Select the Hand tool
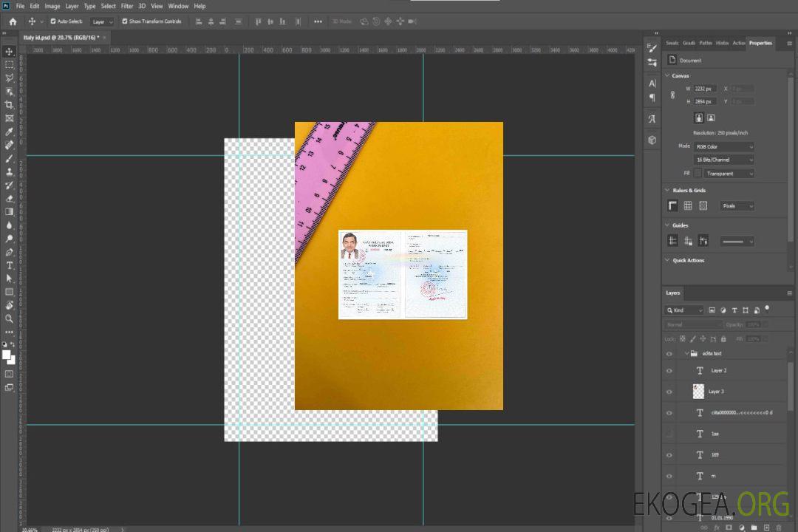Viewport: 798px width, 532px height. coord(9,305)
